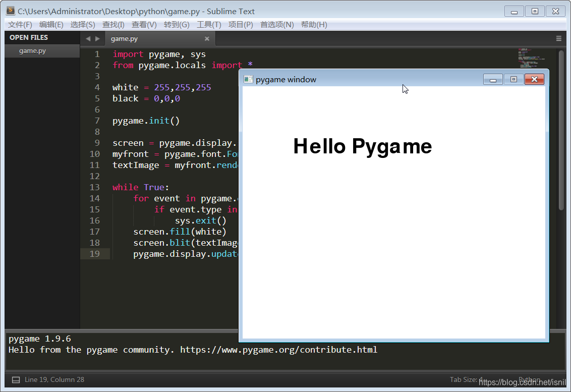Select game.py in Open Files sidebar

click(42, 51)
